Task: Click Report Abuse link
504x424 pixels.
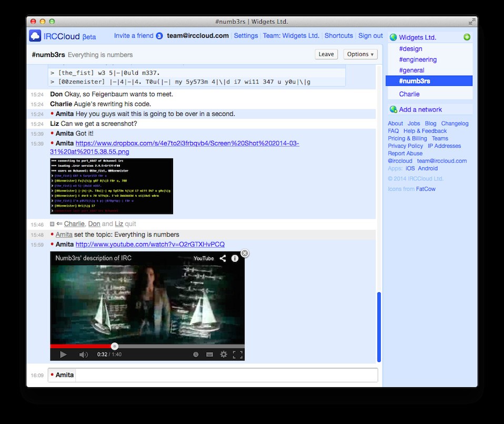Action: [x=405, y=153]
